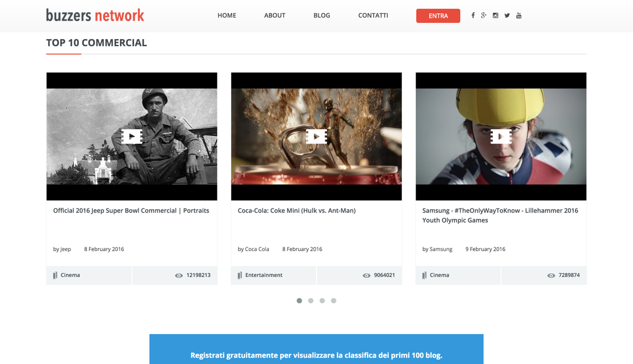Open title Official 2016 Jeep Super Bowl Commercial
Viewport: 633px width, 364px height.
131,210
